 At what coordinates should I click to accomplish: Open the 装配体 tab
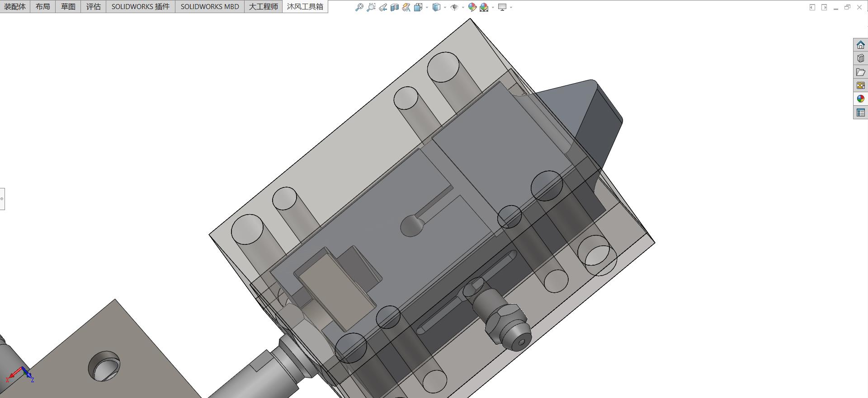15,6
